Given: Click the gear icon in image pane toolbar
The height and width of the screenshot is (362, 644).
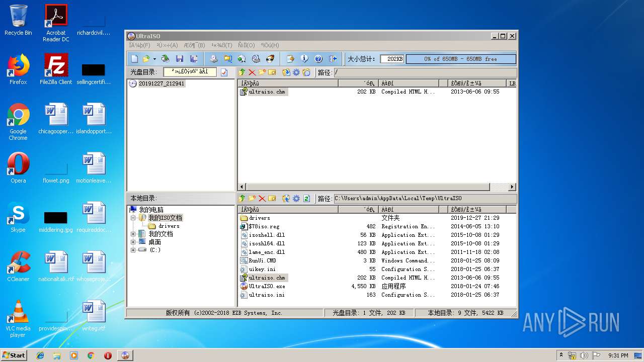Looking at the screenshot, I should pos(296,72).
